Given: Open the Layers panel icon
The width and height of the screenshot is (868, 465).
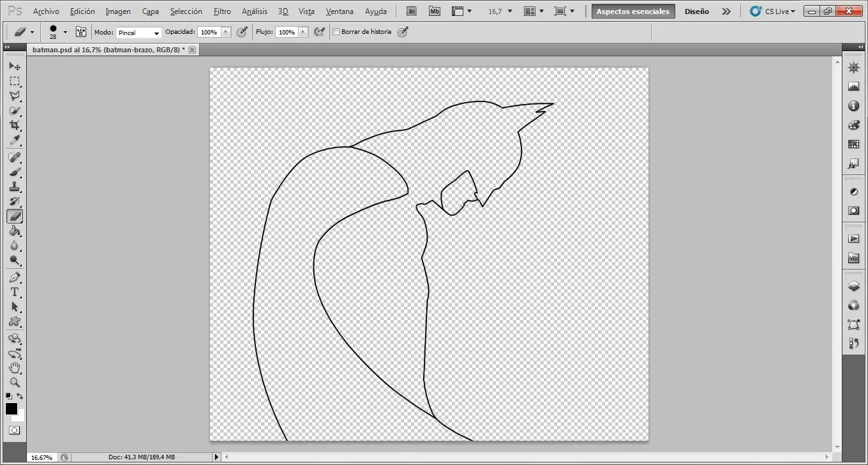Looking at the screenshot, I should [x=853, y=287].
